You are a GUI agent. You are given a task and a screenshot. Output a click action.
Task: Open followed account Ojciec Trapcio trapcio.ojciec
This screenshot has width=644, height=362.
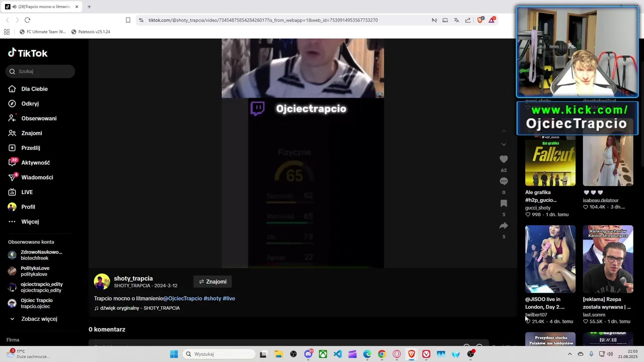click(x=35, y=303)
